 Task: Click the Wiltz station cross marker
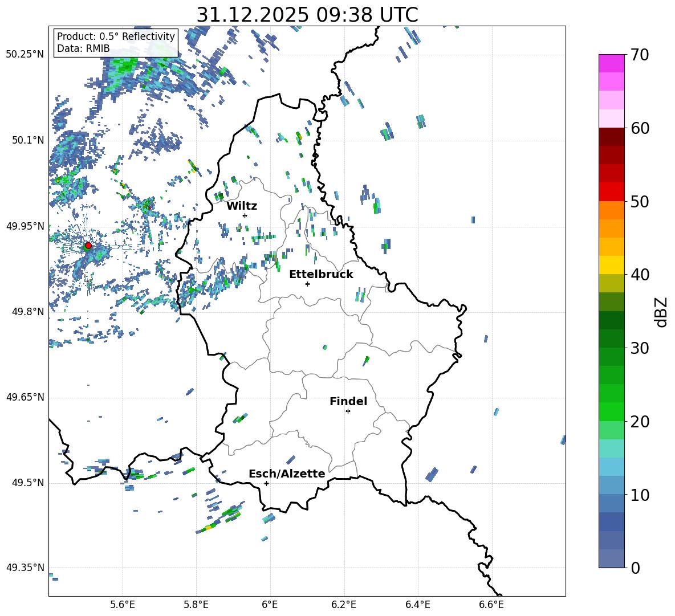tap(245, 215)
